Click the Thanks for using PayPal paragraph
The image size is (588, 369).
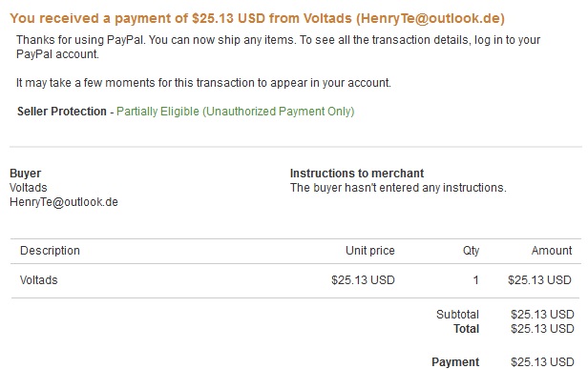(278, 47)
